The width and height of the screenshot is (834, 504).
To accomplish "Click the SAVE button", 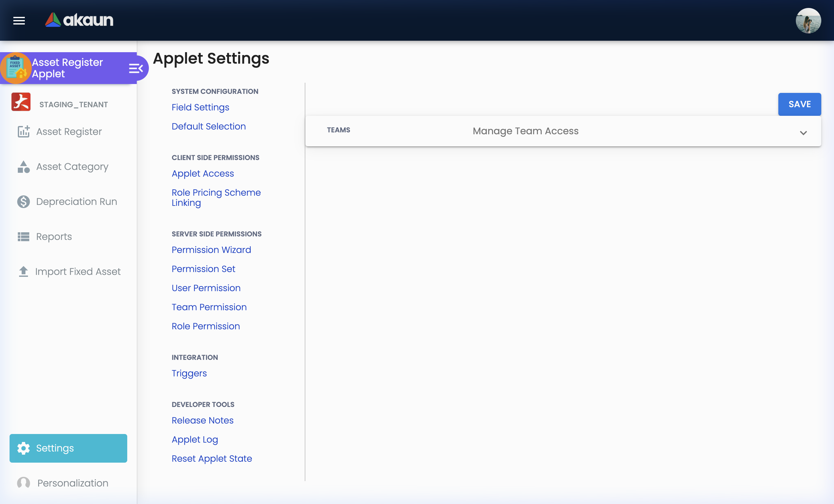I will (799, 104).
